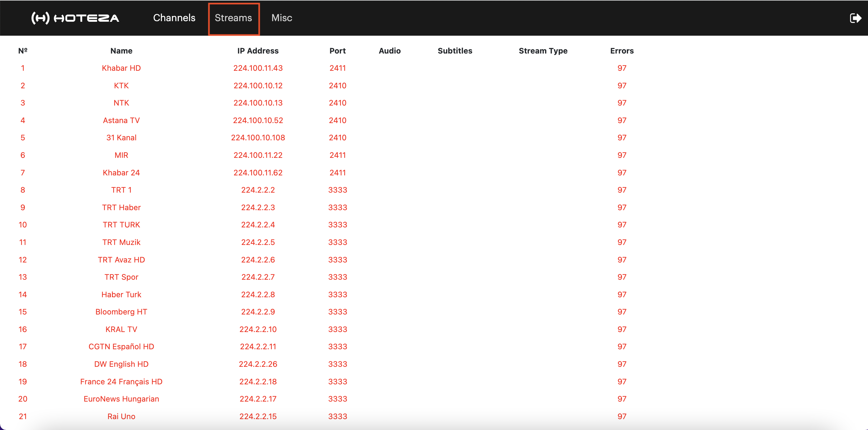Click IP 224.2.2.26 for DW English
Image resolution: width=868 pixels, height=430 pixels.
pos(258,364)
